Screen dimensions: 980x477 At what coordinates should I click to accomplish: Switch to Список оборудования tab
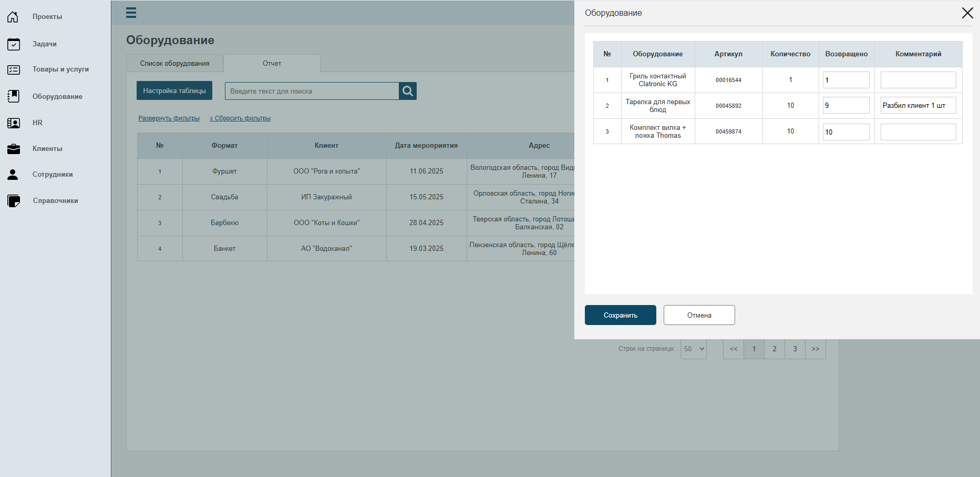point(174,63)
